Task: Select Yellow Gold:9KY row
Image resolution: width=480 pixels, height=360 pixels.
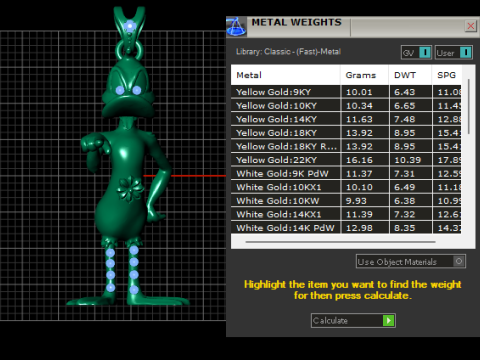Action: click(346, 92)
